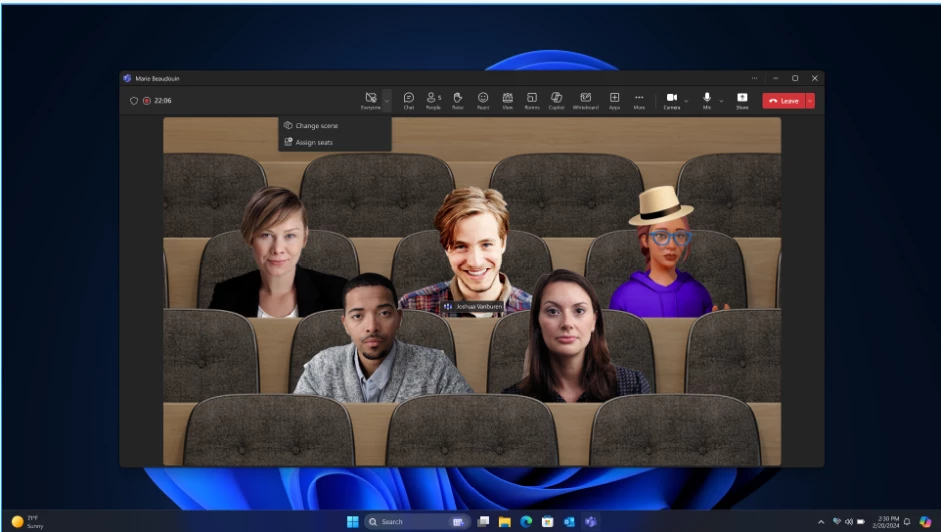Click the Everyone together-mode icon

(x=371, y=100)
